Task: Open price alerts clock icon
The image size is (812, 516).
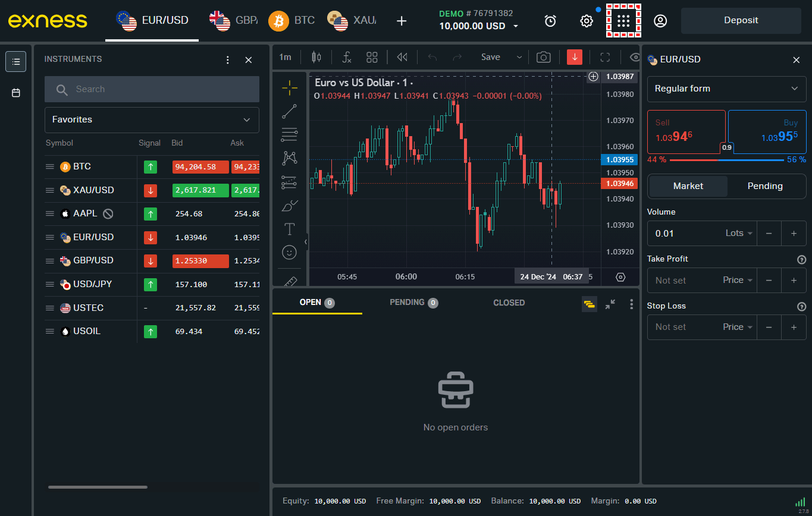Action: [x=550, y=21]
